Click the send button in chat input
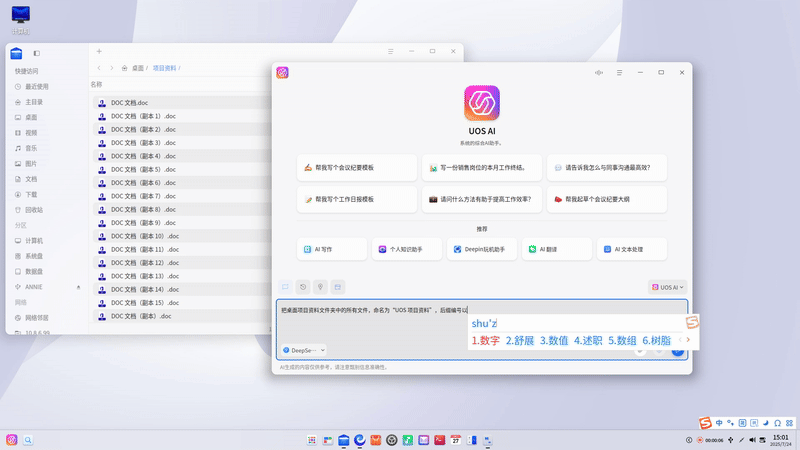800x450 pixels. 677,351
